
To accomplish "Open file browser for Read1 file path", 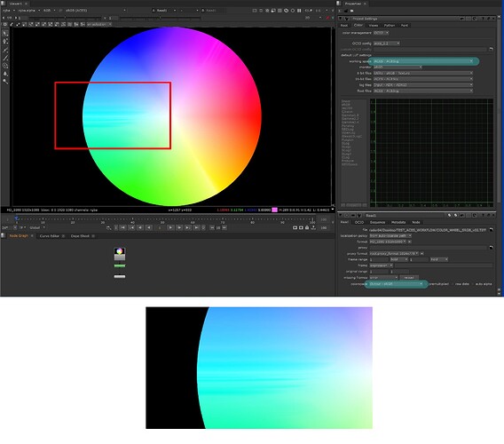I will click(491, 230).
